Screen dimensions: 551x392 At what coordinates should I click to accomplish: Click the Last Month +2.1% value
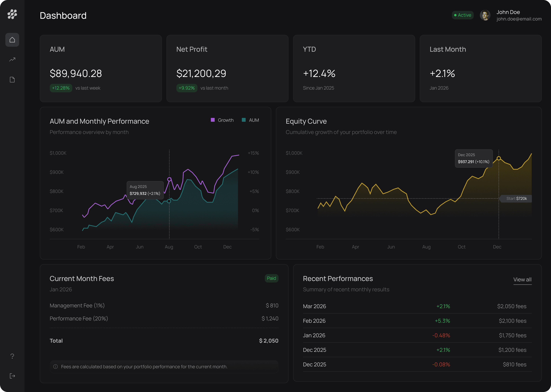tap(442, 73)
